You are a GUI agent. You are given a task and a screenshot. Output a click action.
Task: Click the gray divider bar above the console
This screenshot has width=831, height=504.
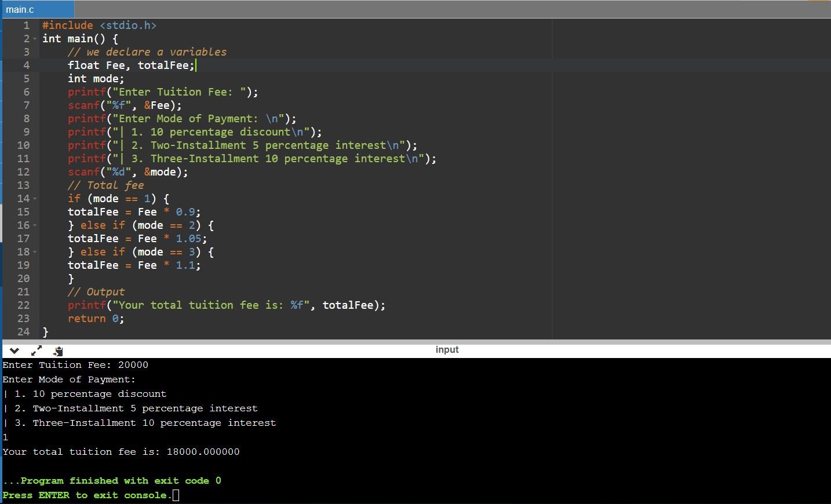[416, 342]
